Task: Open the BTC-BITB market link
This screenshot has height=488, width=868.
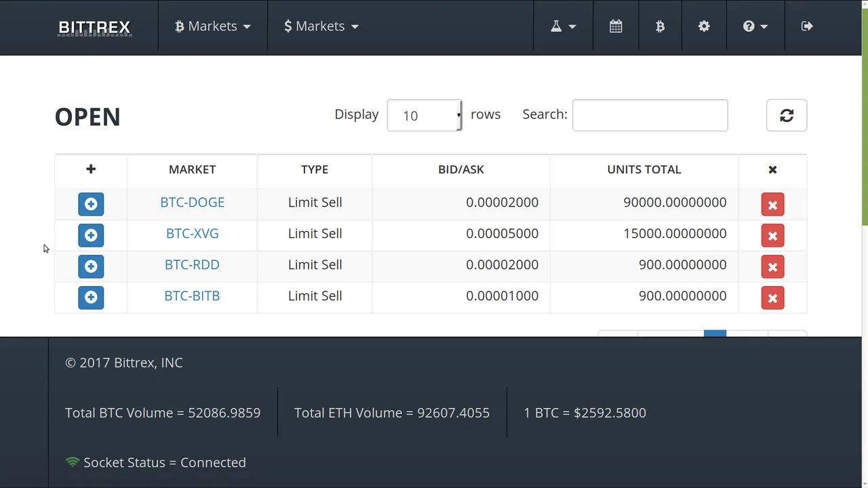Action: click(193, 296)
